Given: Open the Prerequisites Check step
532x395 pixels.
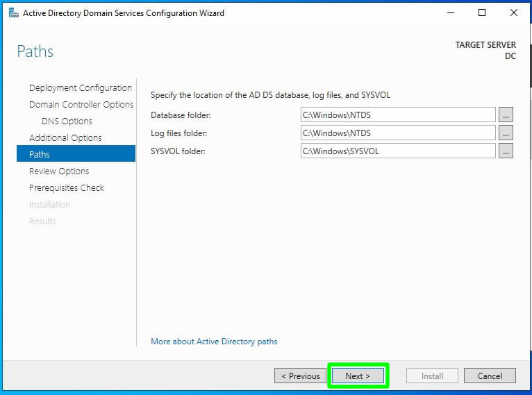Looking at the screenshot, I should coord(67,188).
